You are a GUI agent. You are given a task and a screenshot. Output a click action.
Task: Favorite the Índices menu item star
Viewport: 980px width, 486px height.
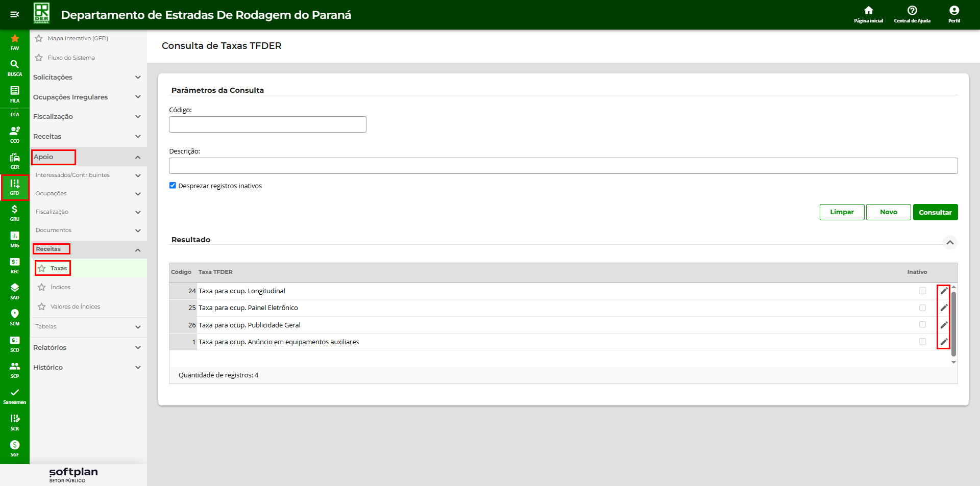click(42, 288)
